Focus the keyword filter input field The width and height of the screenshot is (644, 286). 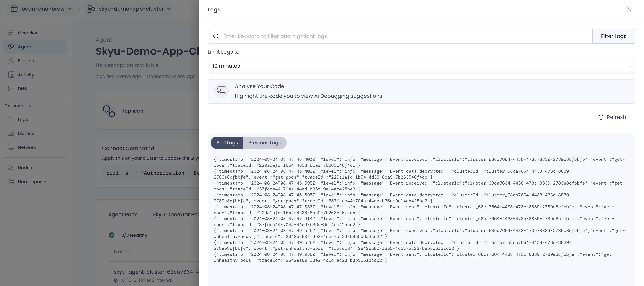400,36
